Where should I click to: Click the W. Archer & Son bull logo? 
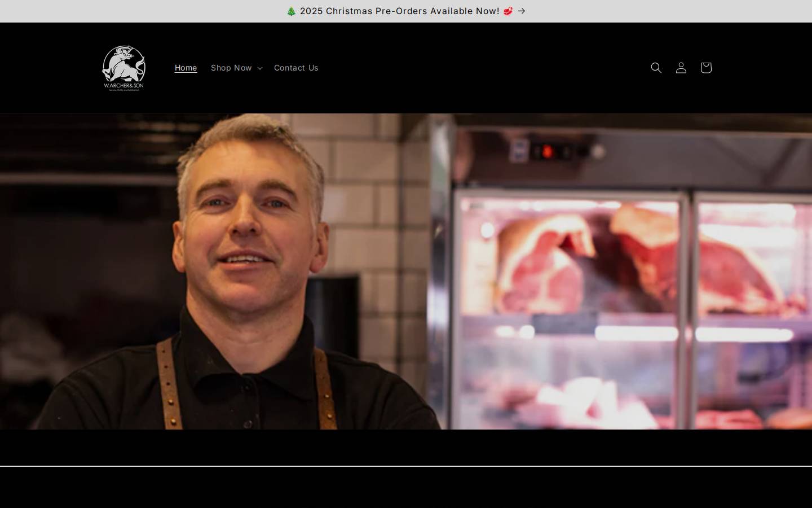(123, 68)
